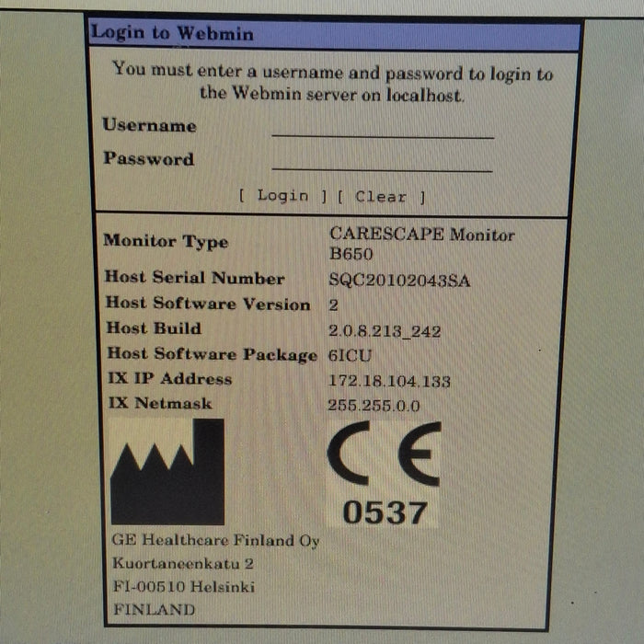The image size is (644, 644).
Task: Click the IX IP Address 172.18.104.133
Action: [x=389, y=381]
